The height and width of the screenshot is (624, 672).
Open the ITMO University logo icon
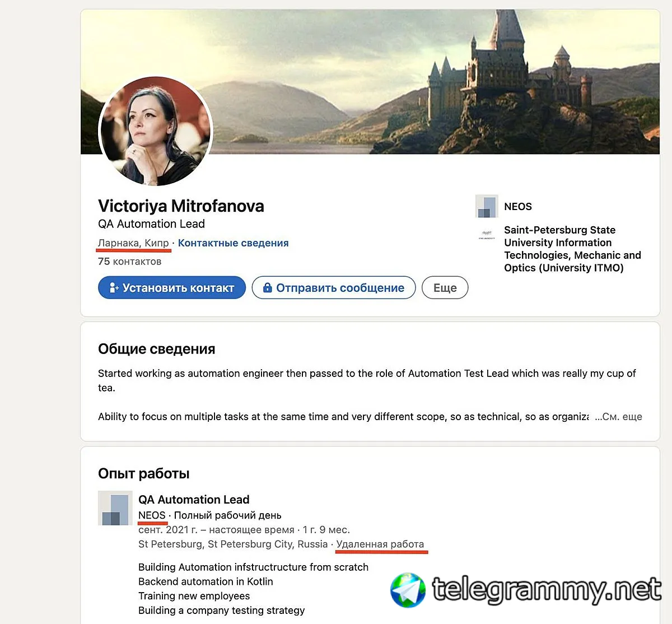click(487, 235)
